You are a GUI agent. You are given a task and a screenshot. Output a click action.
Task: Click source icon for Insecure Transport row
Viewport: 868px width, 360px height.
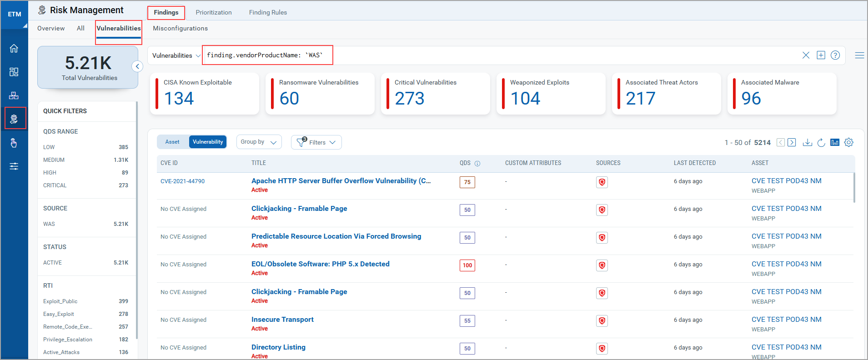click(x=602, y=321)
